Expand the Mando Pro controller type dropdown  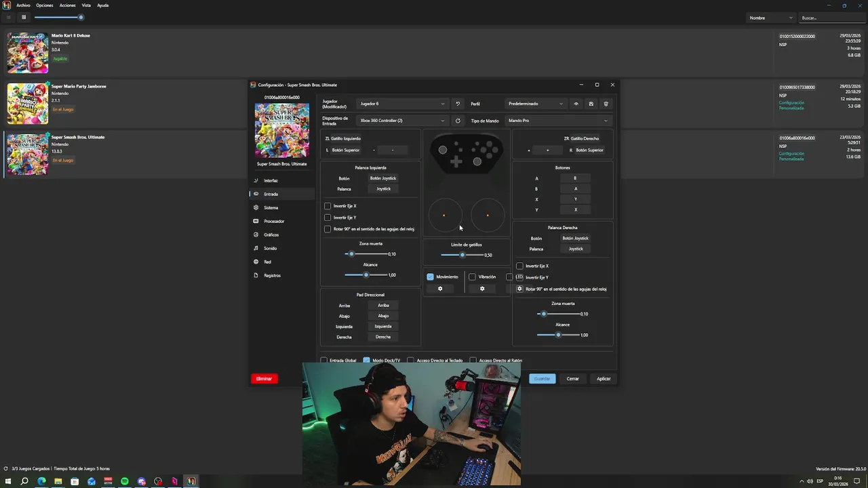click(x=558, y=121)
